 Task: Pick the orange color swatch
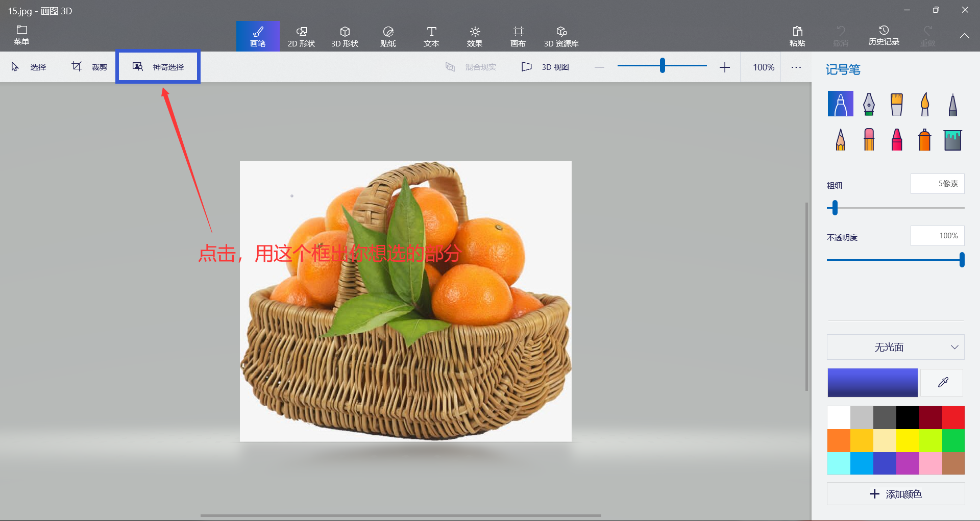tap(839, 440)
